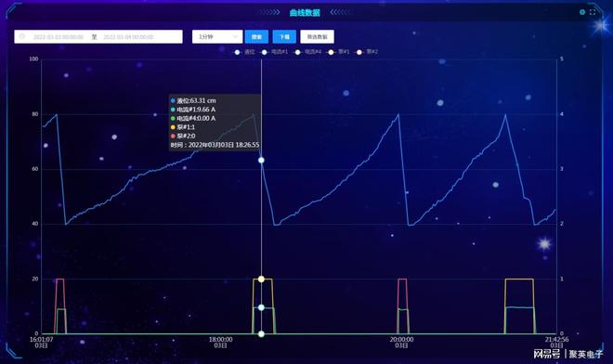Click the end date 2022-03-04 field
613x364 pixels.
128,37
